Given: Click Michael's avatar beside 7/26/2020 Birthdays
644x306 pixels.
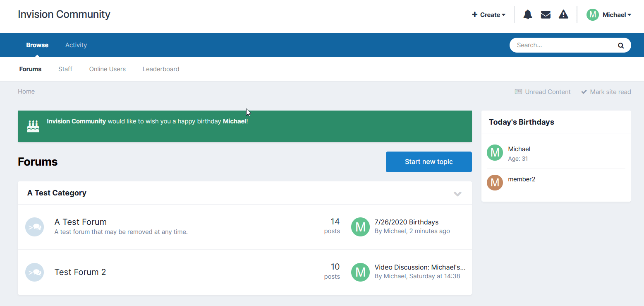Looking at the screenshot, I should tap(360, 227).
